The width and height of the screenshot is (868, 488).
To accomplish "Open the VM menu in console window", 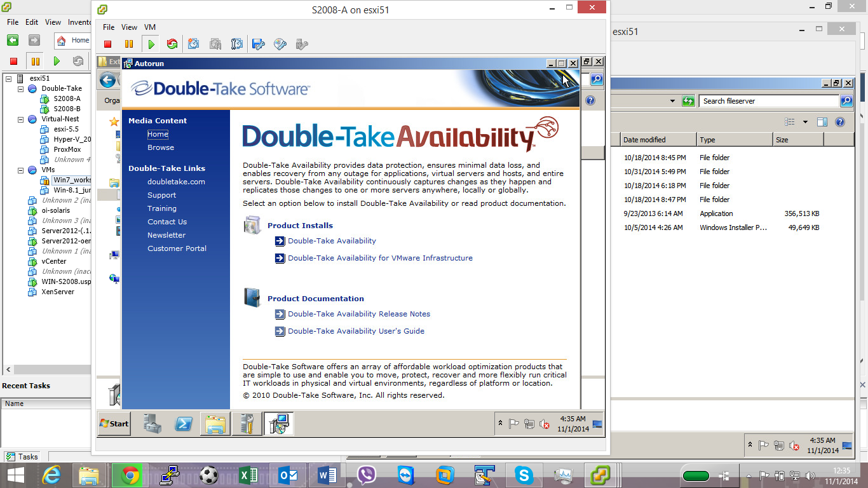I will 150,27.
